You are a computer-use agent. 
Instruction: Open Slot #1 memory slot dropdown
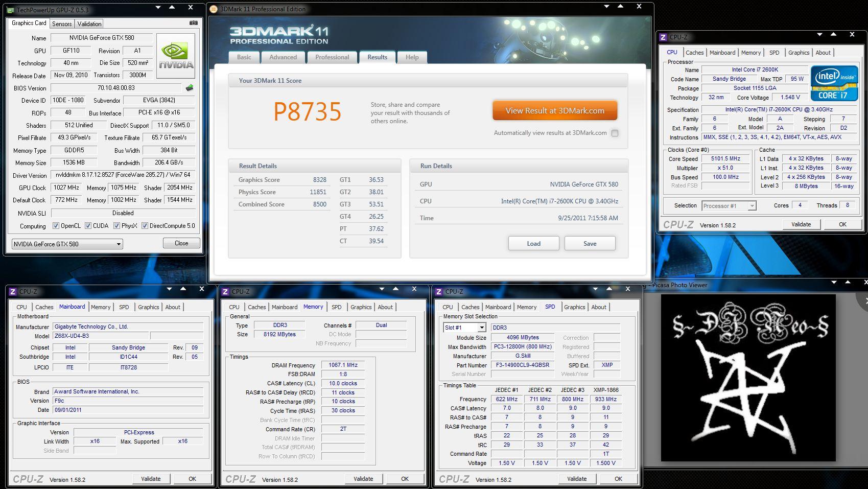click(464, 328)
